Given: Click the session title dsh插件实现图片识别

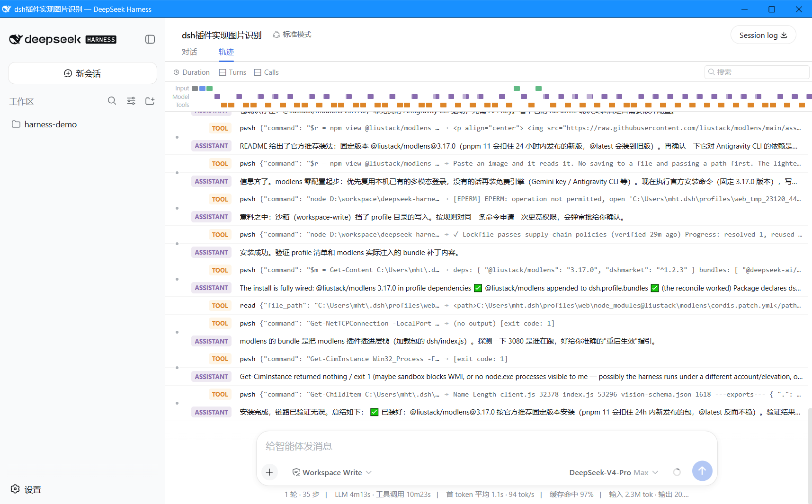Looking at the screenshot, I should point(222,35).
